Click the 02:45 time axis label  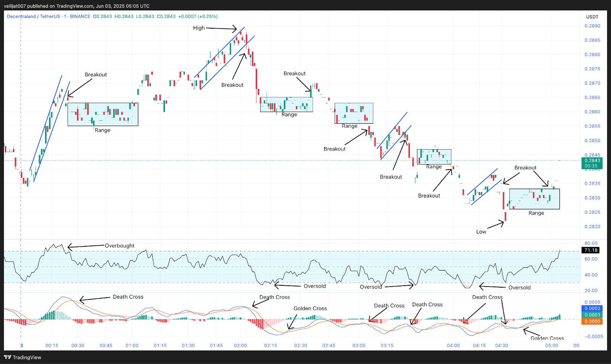[x=329, y=346]
